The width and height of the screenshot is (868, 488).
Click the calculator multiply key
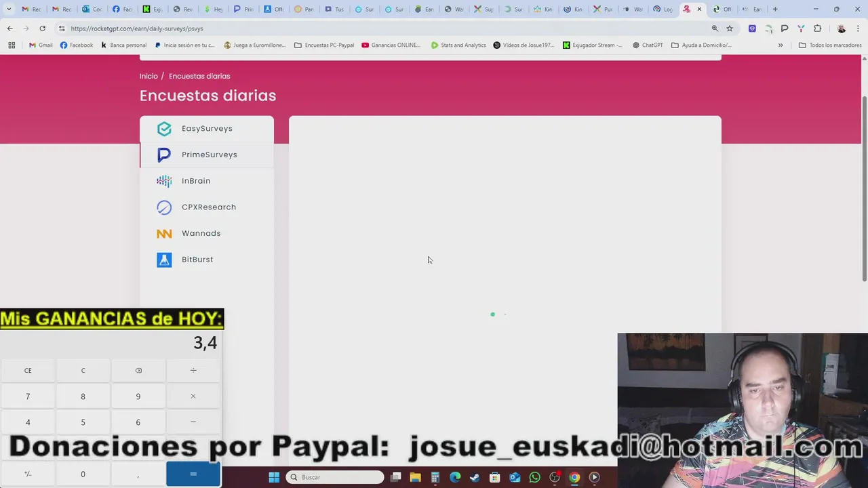193,396
